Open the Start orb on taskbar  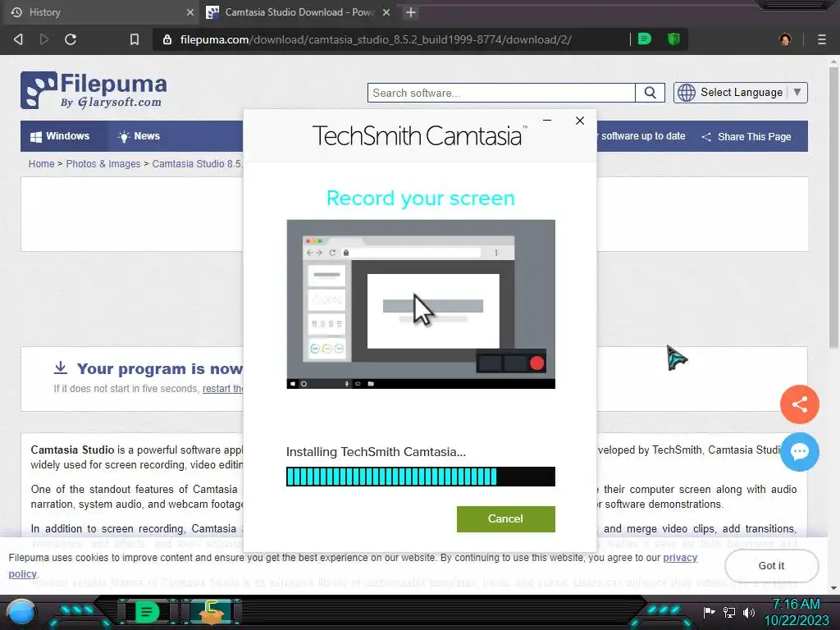(x=21, y=614)
